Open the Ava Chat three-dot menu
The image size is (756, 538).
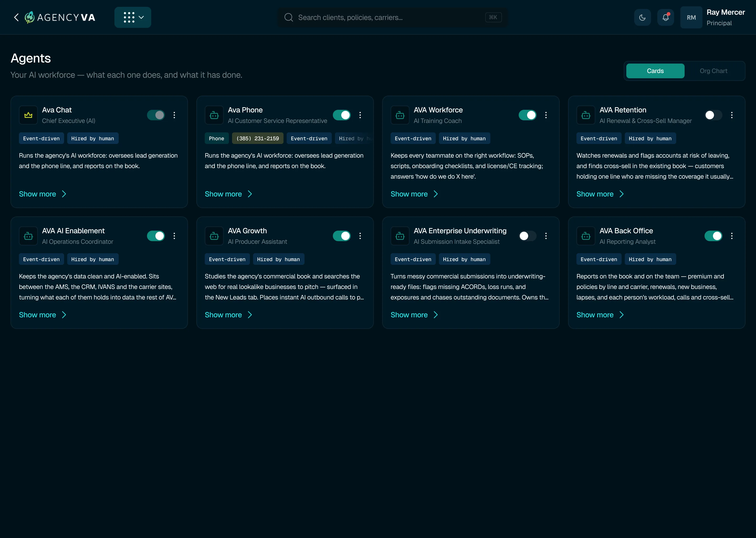174,115
